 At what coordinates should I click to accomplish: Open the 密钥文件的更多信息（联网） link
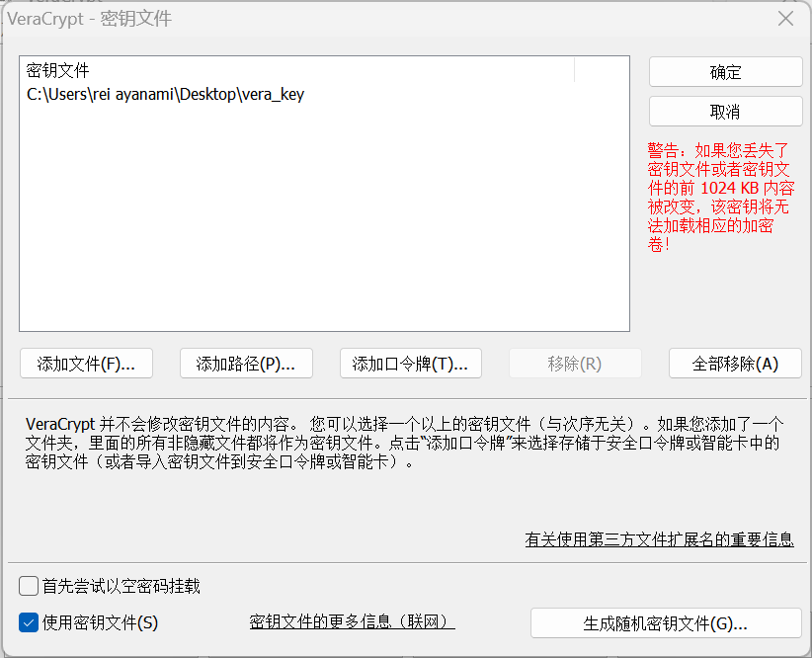point(352,621)
